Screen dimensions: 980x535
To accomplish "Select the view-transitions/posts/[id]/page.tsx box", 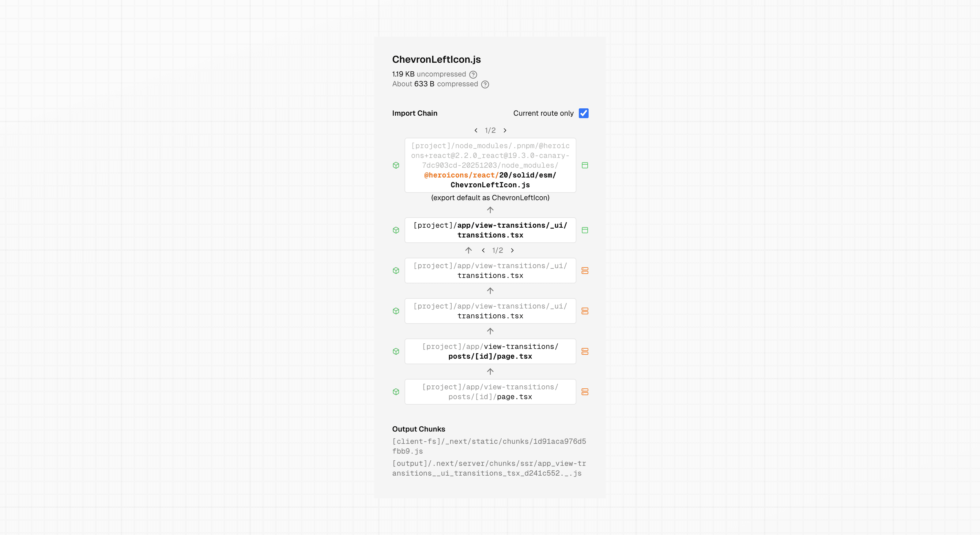I will [490, 351].
